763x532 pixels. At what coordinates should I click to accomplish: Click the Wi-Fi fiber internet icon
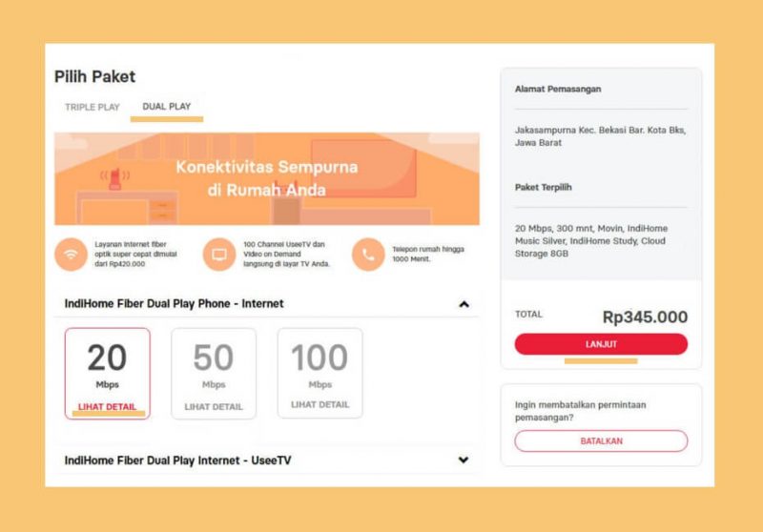click(71, 254)
